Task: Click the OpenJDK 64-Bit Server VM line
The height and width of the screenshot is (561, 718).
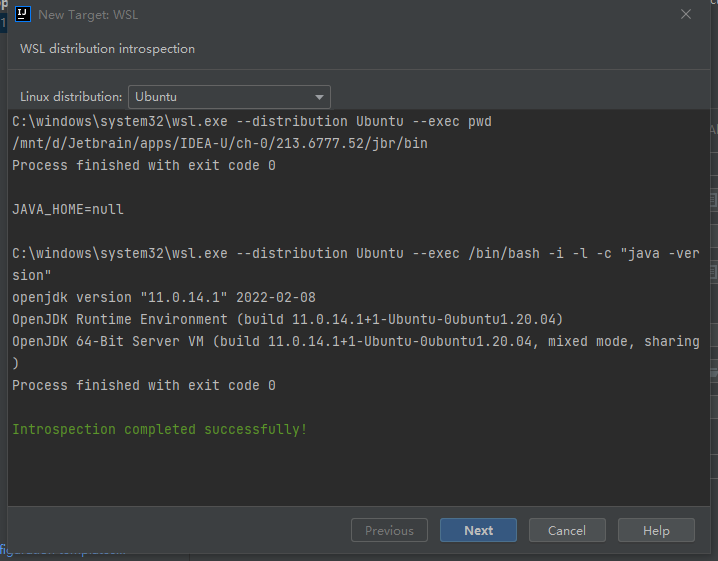Action: pos(355,342)
